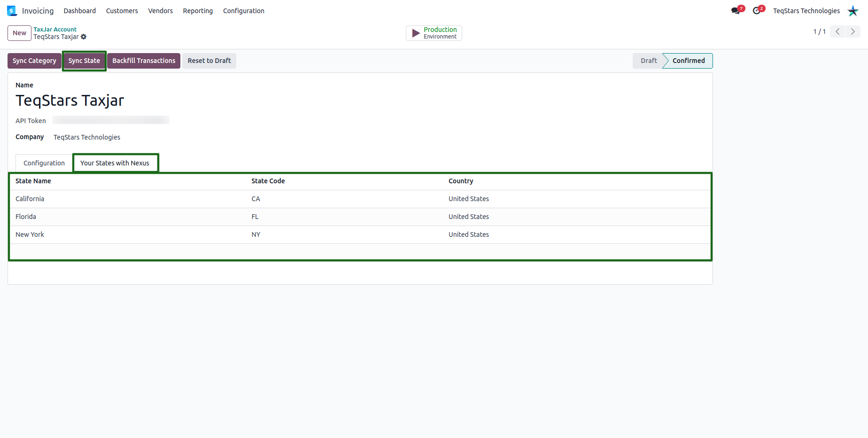Open the activities clock icon
Screen dimensions: 868x438
(757, 11)
